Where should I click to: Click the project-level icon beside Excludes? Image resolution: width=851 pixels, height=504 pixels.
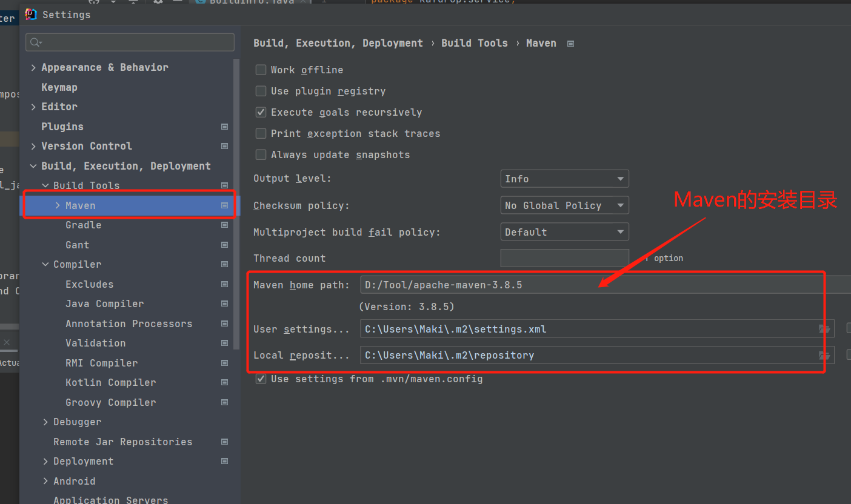pos(225,284)
